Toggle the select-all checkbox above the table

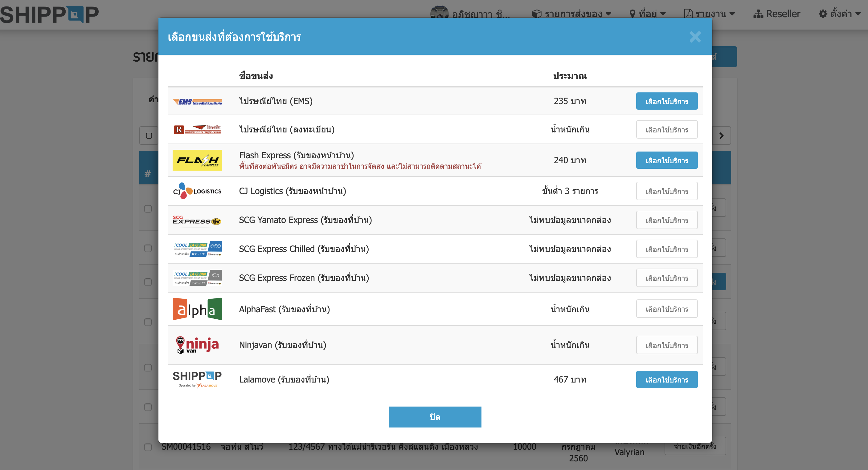149,136
